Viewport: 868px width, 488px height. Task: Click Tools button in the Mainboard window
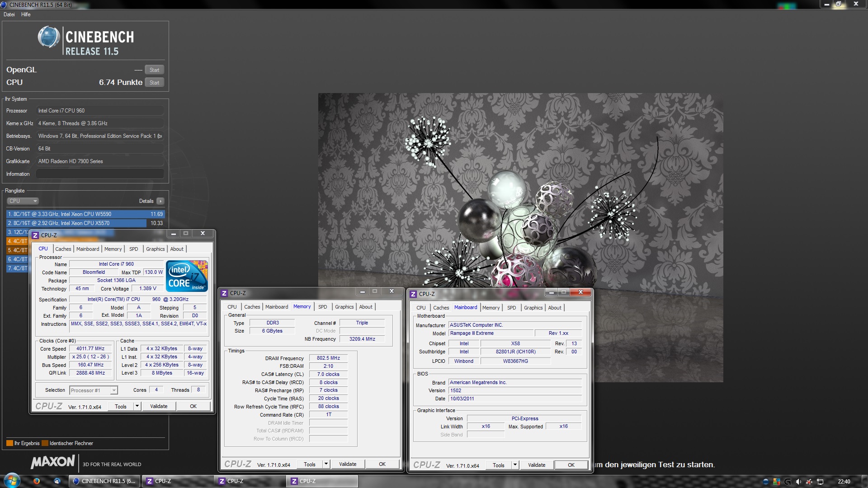[x=499, y=465]
